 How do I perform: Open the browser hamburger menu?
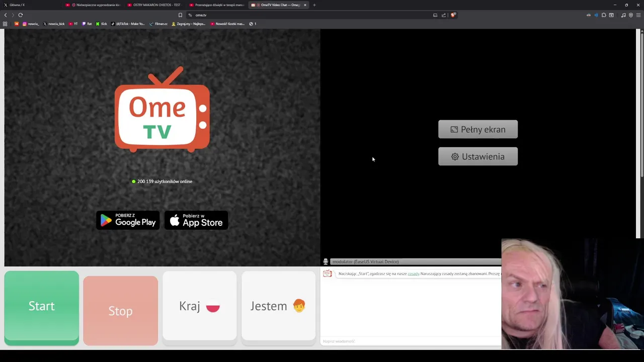click(638, 15)
